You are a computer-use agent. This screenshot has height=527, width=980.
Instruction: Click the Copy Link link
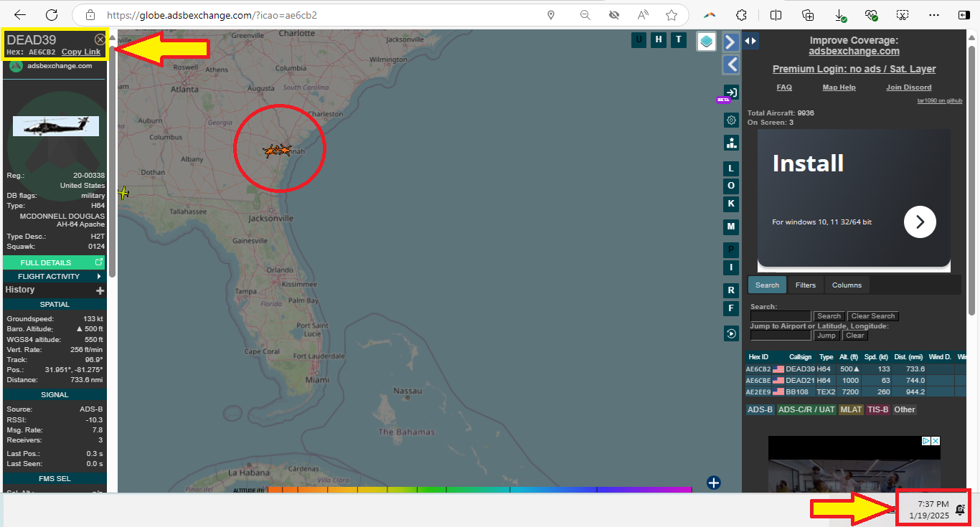pos(81,52)
